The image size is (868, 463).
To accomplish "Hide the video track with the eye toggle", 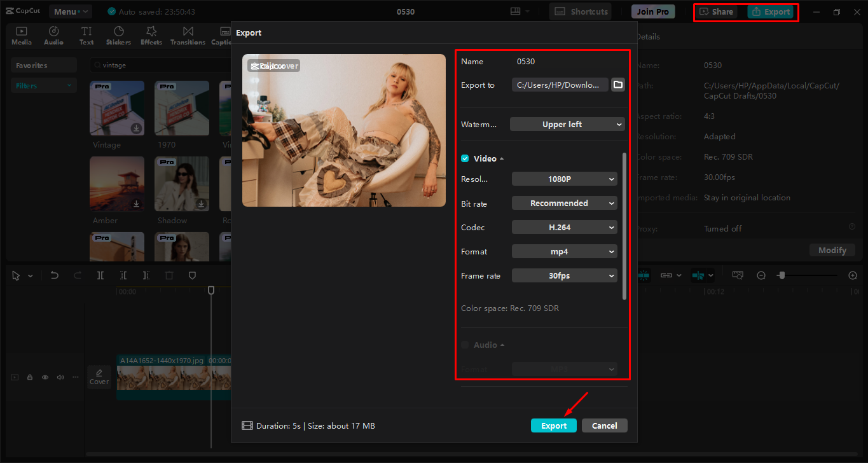I will click(x=45, y=377).
